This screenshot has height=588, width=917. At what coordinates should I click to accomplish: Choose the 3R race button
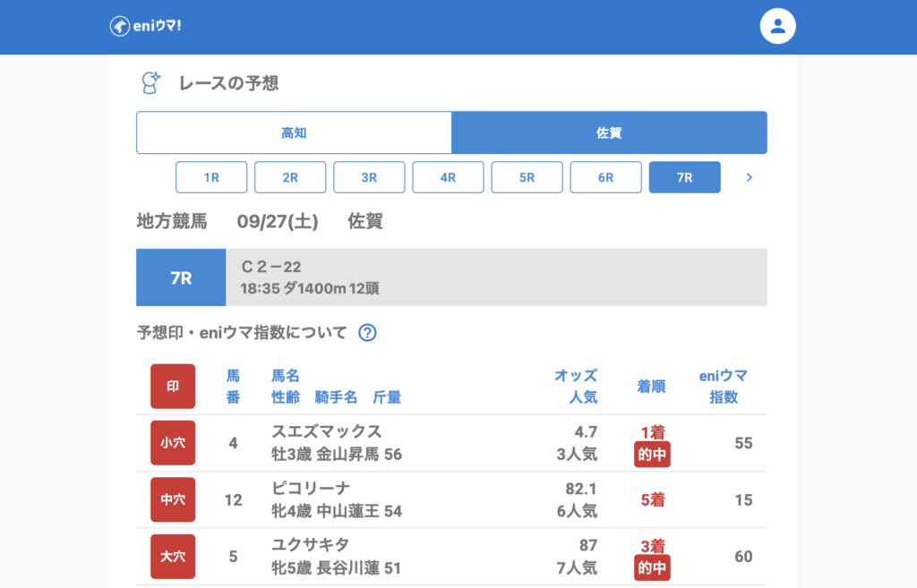(369, 177)
